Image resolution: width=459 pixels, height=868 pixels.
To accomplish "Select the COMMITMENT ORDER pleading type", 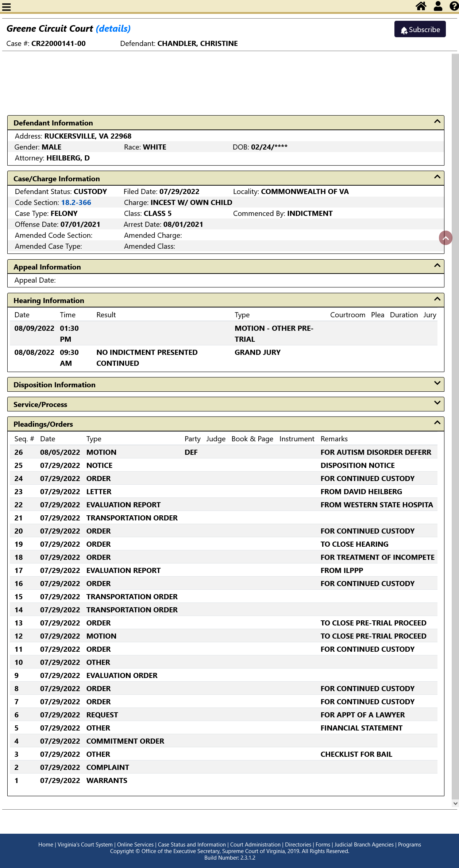I will click(x=125, y=741).
